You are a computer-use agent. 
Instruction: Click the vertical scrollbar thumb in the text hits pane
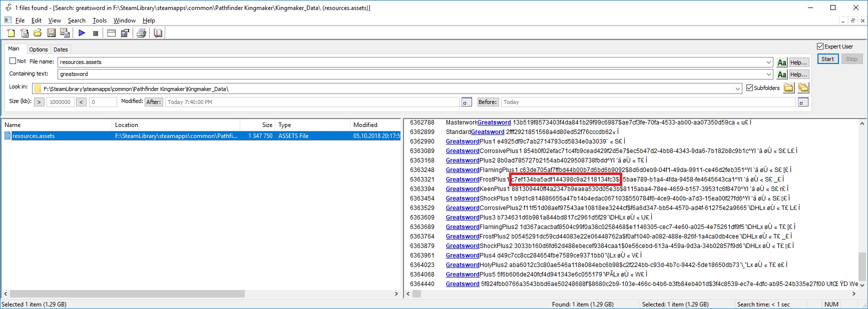click(x=862, y=266)
